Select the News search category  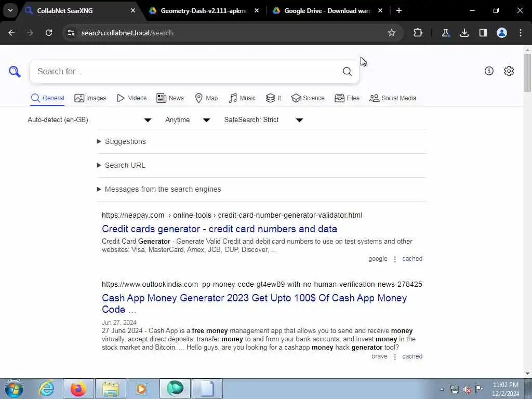pyautogui.click(x=170, y=98)
